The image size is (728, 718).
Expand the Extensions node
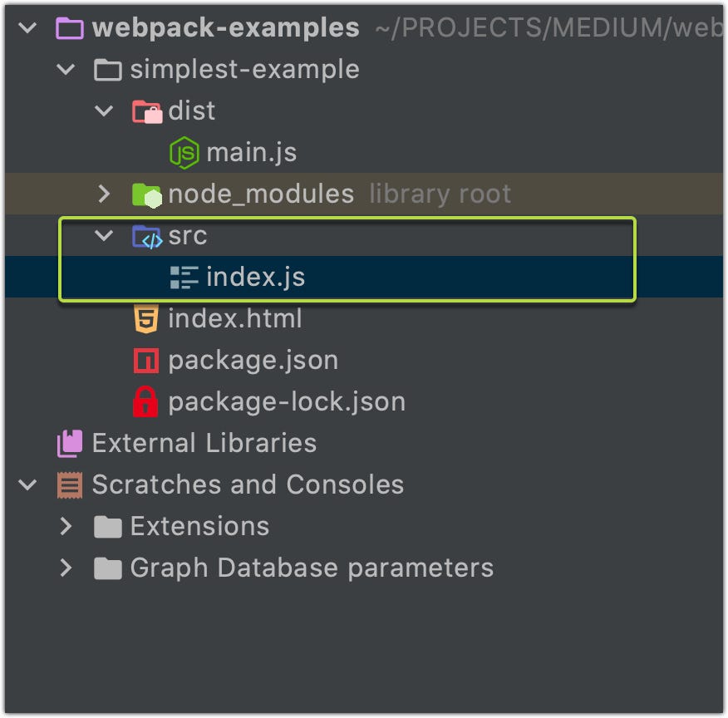click(x=67, y=526)
